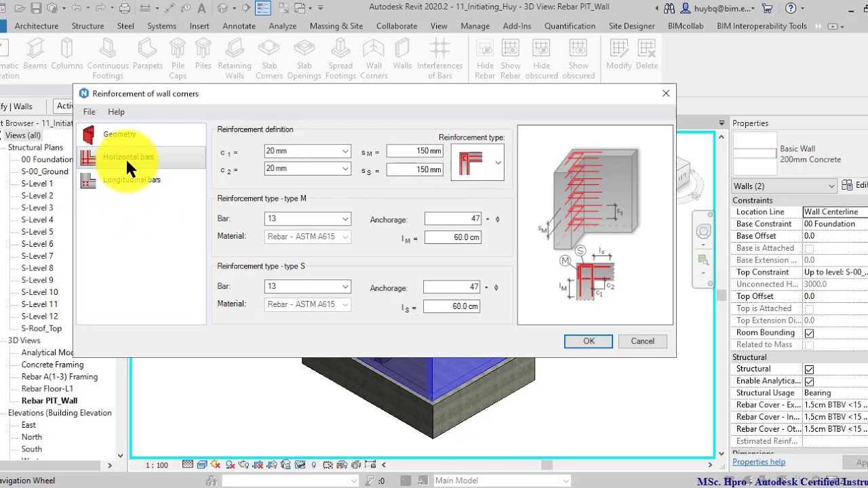Open the S-Level 5 structural plan
This screenshot has width=868, height=488.
37,232
